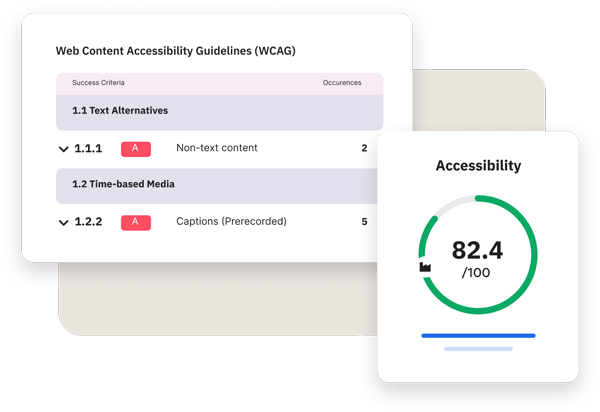
Task: Click the occurrence count 2 for Non-text content
Action: [364, 148]
